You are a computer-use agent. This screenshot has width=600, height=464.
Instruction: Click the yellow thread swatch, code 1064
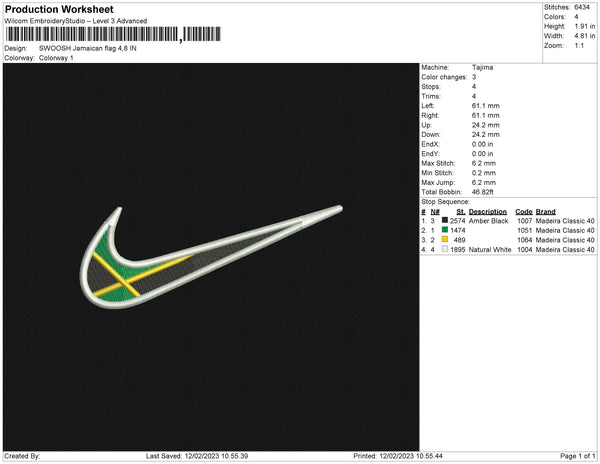coord(445,239)
